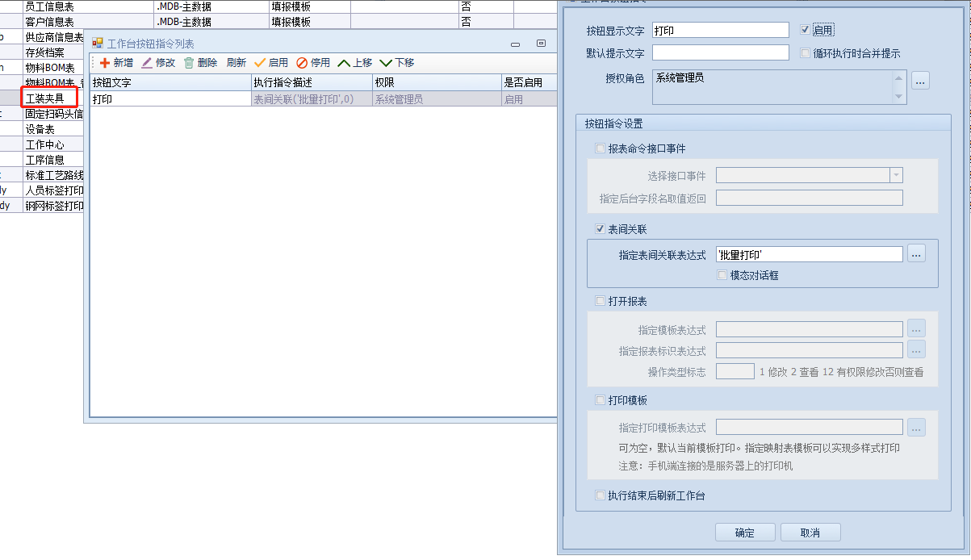The height and width of the screenshot is (560, 971).
Task: Toggle the 启用 checkbox in the dialog
Action: point(805,30)
